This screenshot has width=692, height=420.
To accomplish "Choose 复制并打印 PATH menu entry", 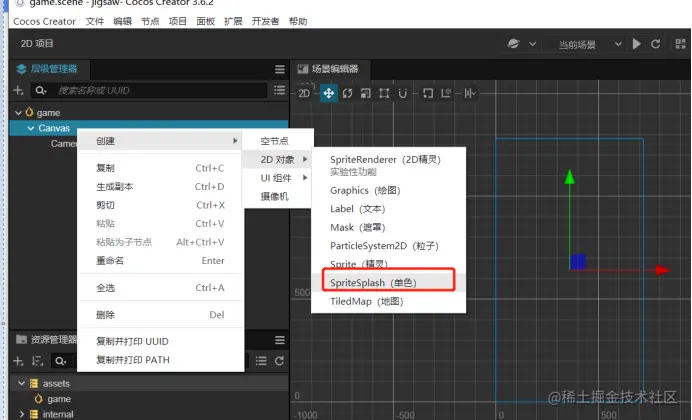I will 161,360.
